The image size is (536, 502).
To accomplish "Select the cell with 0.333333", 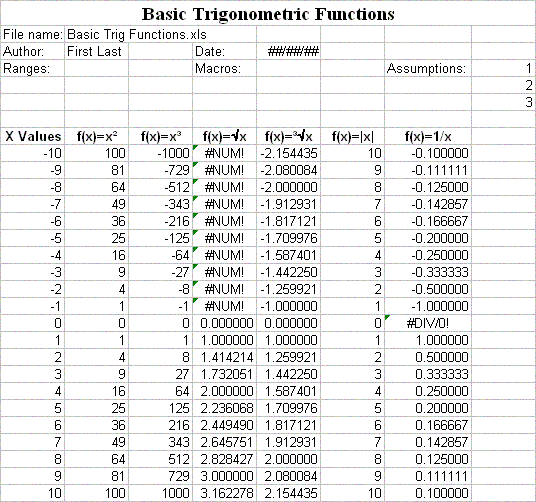I will click(428, 374).
